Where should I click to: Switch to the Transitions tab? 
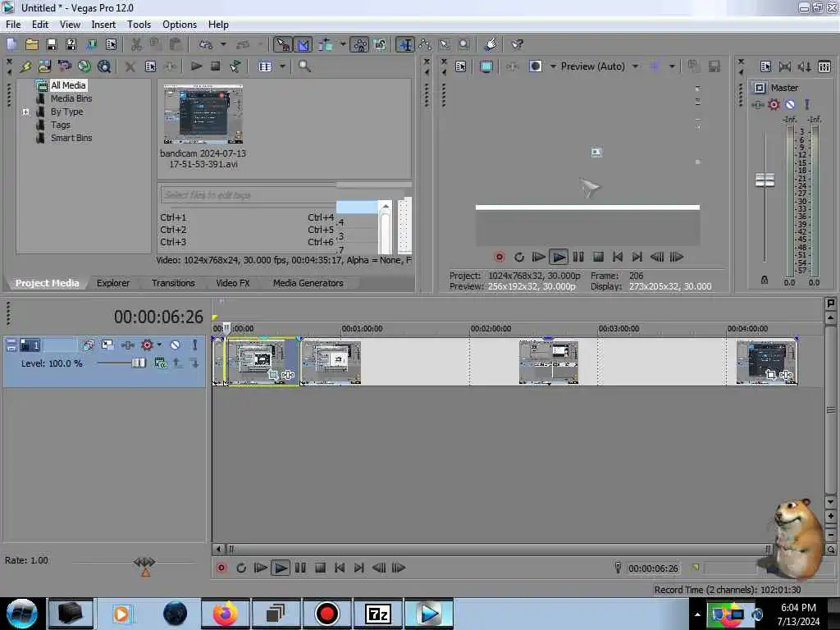click(173, 283)
